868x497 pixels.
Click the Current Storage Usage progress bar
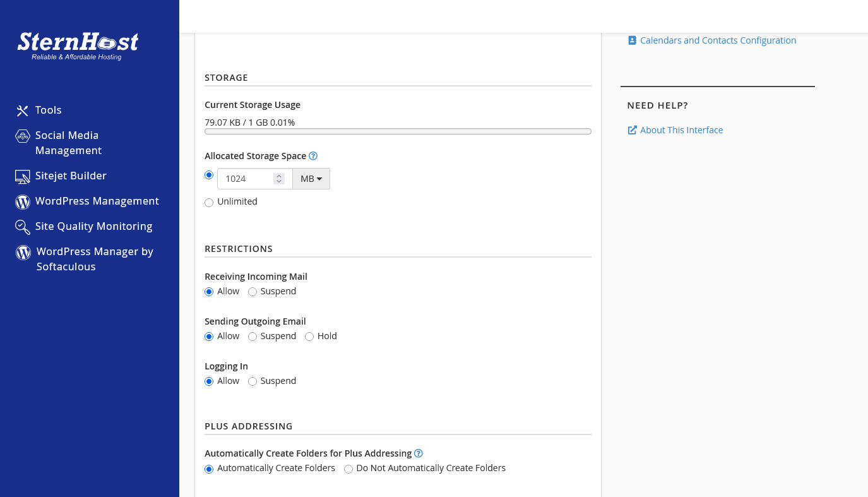(398, 131)
